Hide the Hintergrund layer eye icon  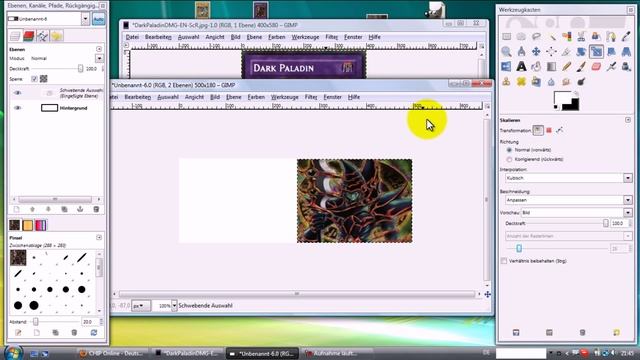[x=17, y=108]
